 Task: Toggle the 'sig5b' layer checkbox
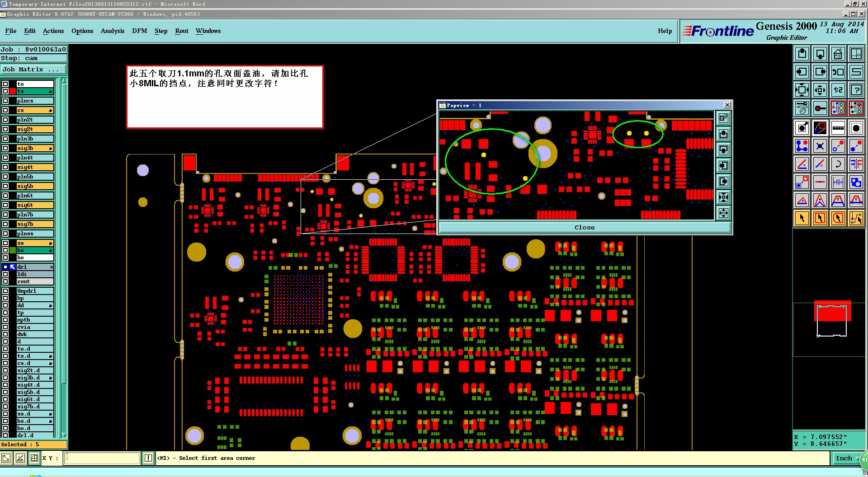(5, 186)
